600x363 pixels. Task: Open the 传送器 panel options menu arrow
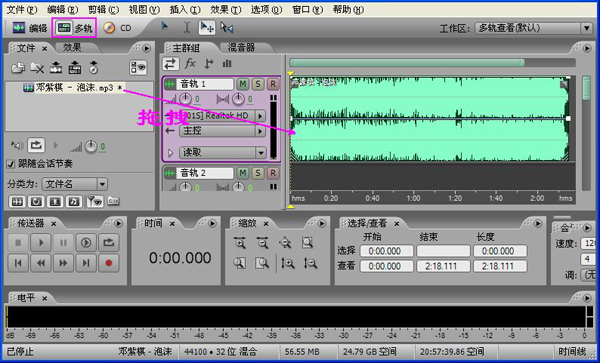pos(118,223)
